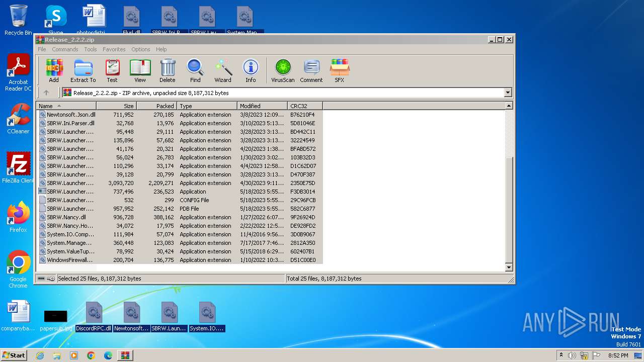Image resolution: width=644 pixels, height=362 pixels.
Task: Click volume speaker tray icon
Action: point(572,355)
